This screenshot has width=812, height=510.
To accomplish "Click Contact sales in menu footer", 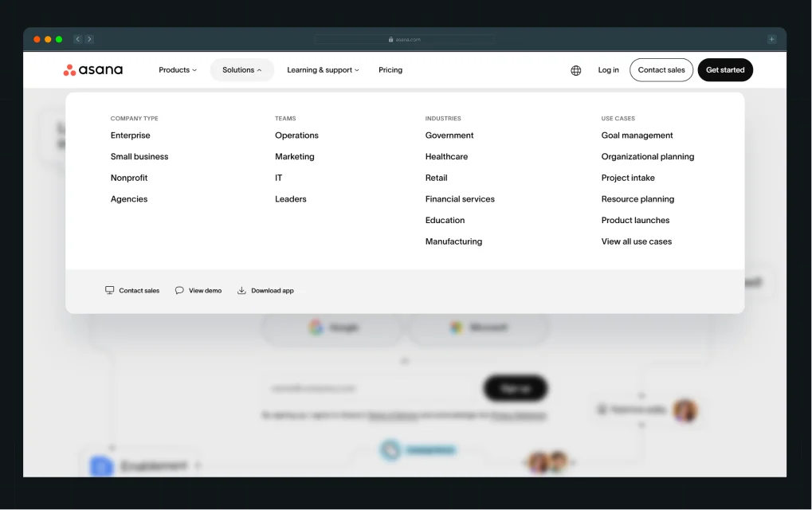I will point(132,291).
